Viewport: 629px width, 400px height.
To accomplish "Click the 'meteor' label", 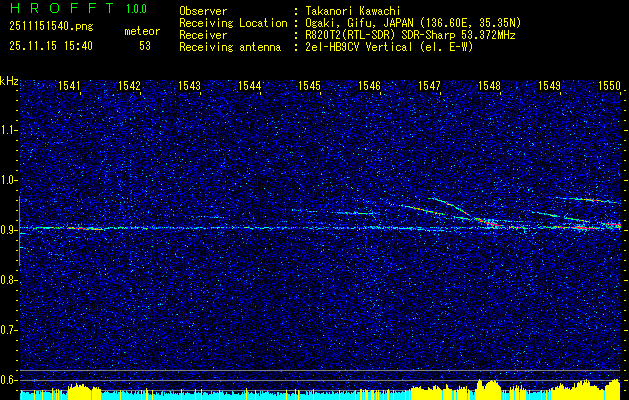I will 142,31.
